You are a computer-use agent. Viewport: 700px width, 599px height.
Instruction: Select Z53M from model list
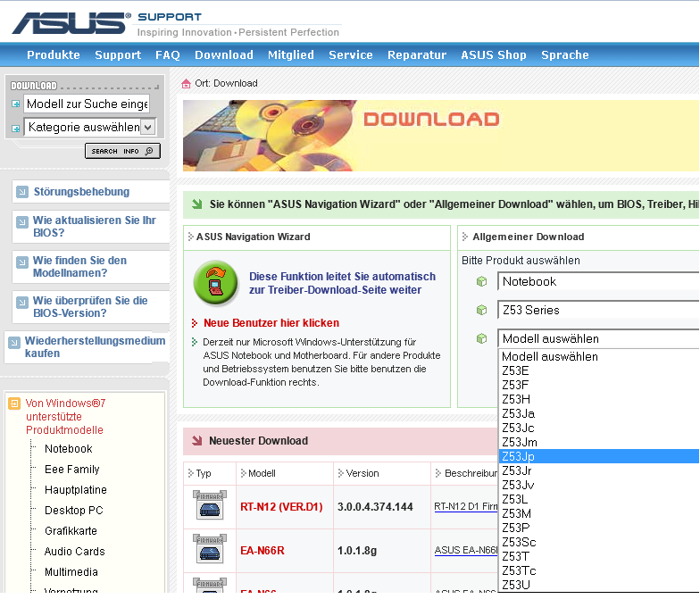coord(598,514)
